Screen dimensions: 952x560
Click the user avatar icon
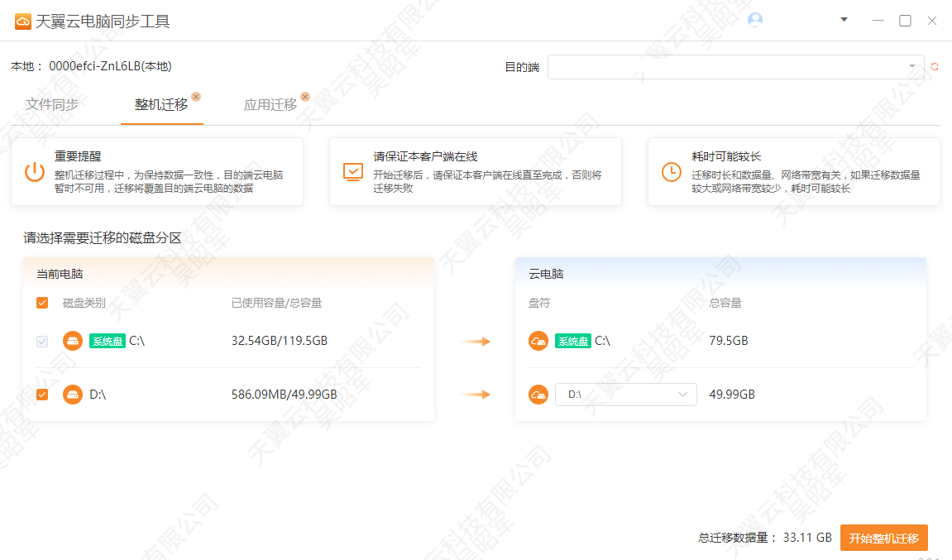pyautogui.click(x=754, y=20)
